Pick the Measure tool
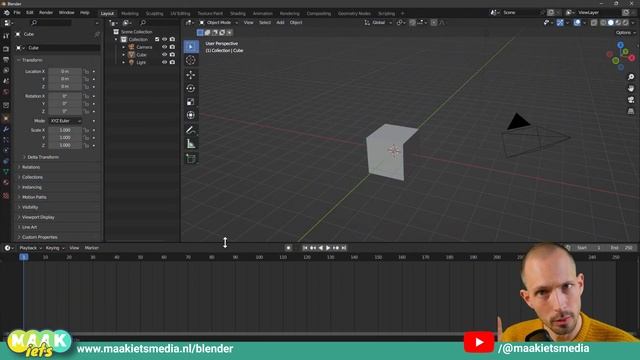The height and width of the screenshot is (360, 640). 191,144
